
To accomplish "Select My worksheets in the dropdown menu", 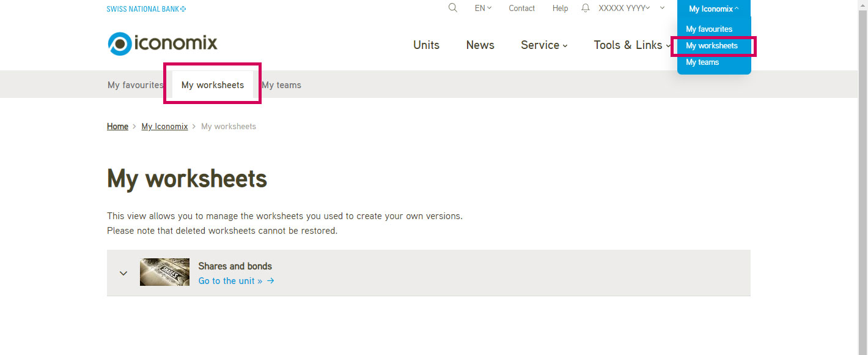I will click(x=712, y=46).
